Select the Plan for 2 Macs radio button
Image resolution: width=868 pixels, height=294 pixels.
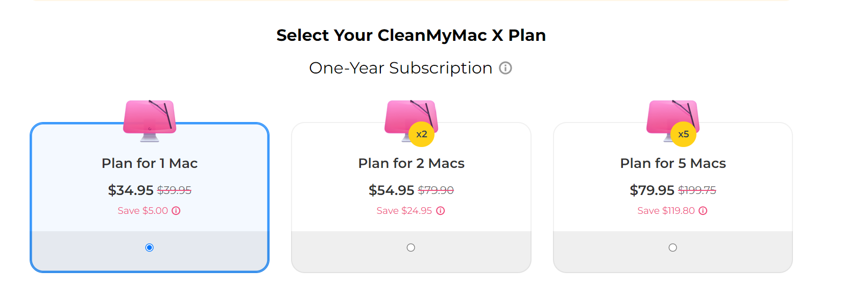point(411,248)
